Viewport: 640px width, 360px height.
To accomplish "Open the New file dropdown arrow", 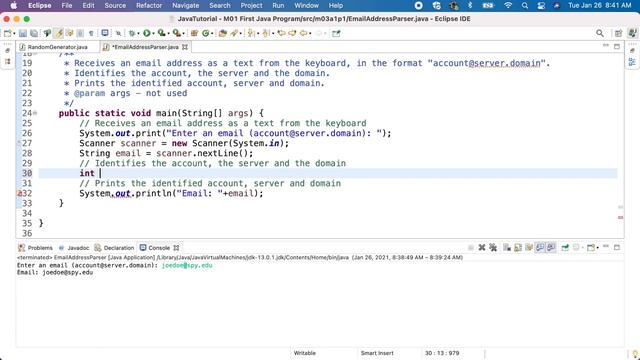I will pyautogui.click(x=14, y=33).
